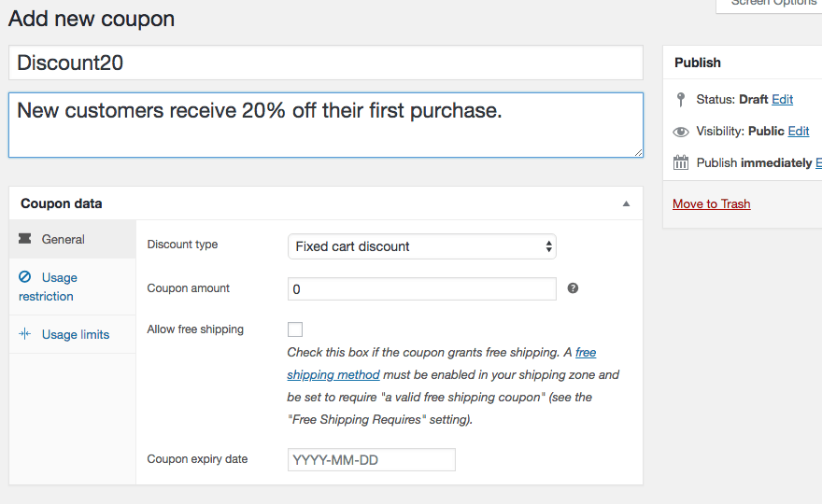
Task: Edit the Public visibility setting
Action: (798, 132)
